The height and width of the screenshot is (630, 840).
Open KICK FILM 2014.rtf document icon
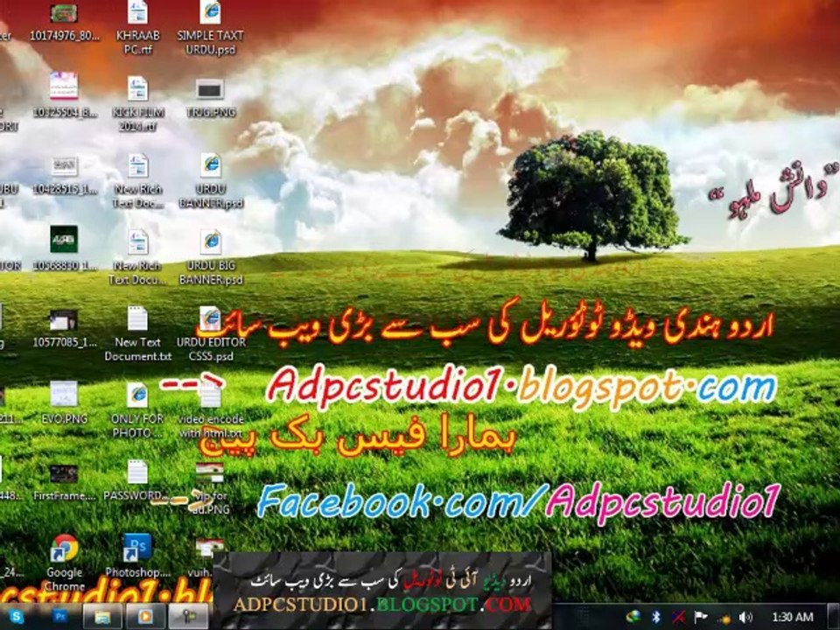[137, 88]
